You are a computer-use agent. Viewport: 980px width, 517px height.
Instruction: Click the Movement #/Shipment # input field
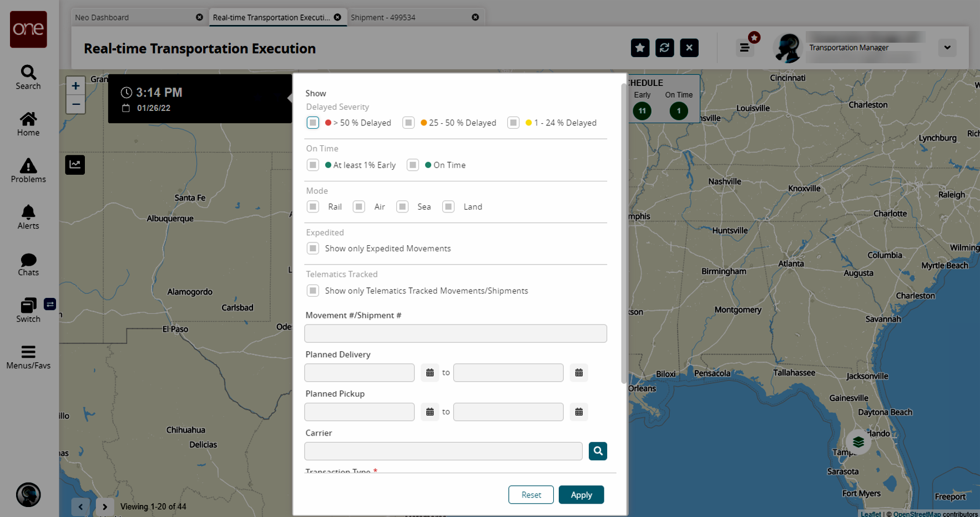(455, 333)
